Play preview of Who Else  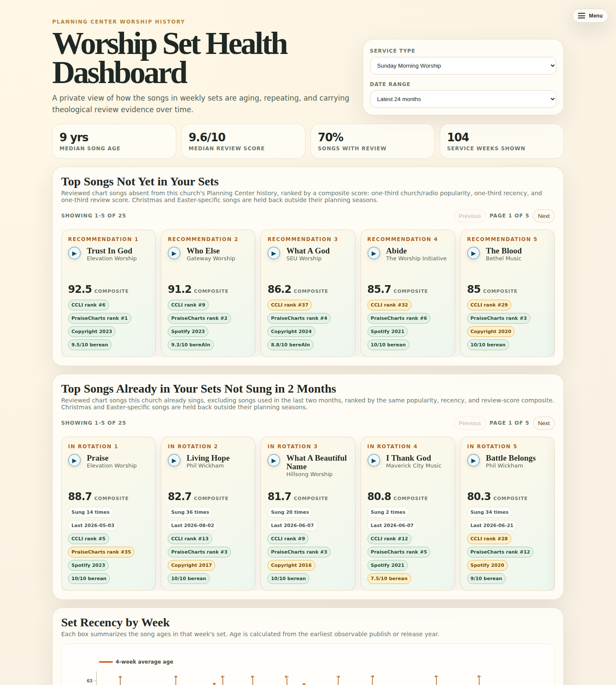(x=174, y=253)
